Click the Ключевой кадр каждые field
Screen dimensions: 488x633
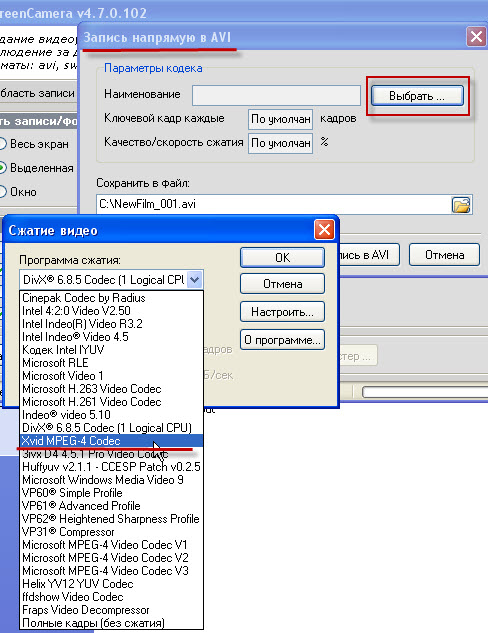pyautogui.click(x=280, y=119)
